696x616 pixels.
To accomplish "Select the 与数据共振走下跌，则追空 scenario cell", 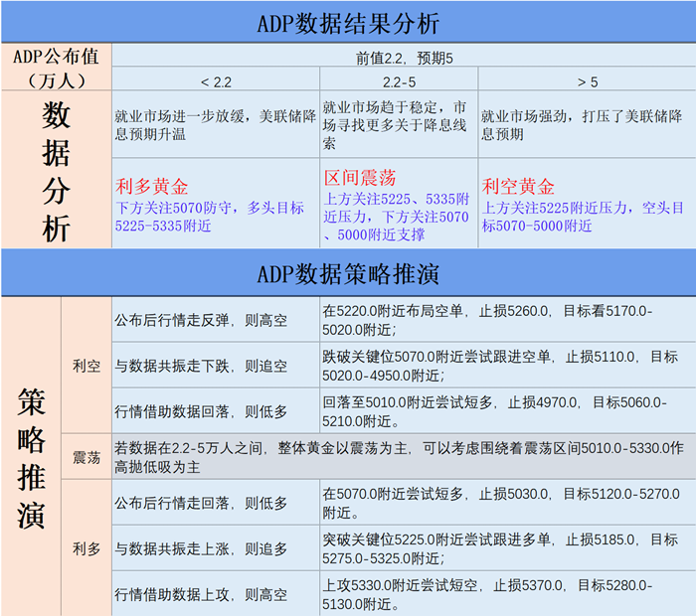I will (x=215, y=366).
